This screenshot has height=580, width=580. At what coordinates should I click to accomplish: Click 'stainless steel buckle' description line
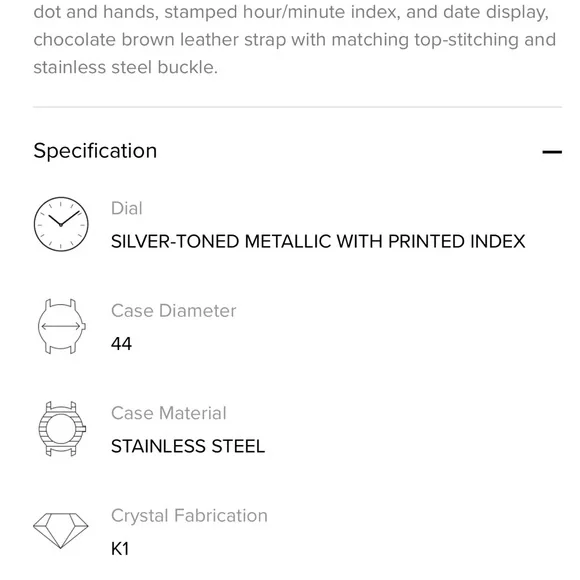[125, 67]
